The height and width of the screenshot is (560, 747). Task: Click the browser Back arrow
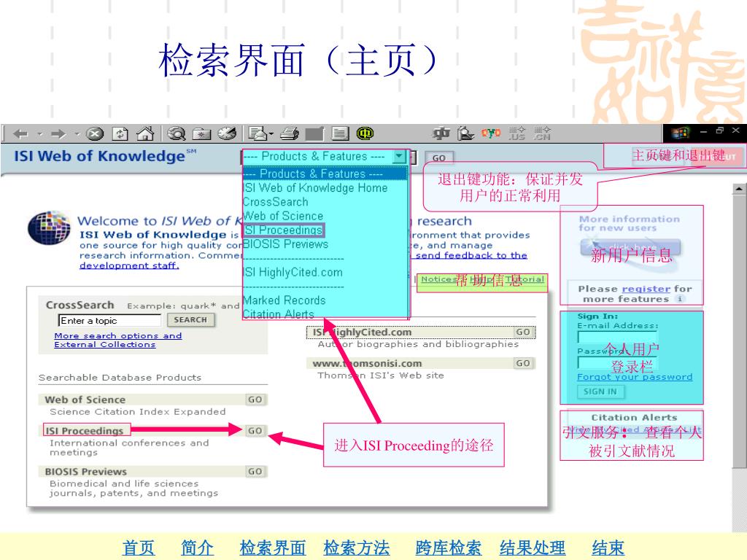click(x=21, y=134)
